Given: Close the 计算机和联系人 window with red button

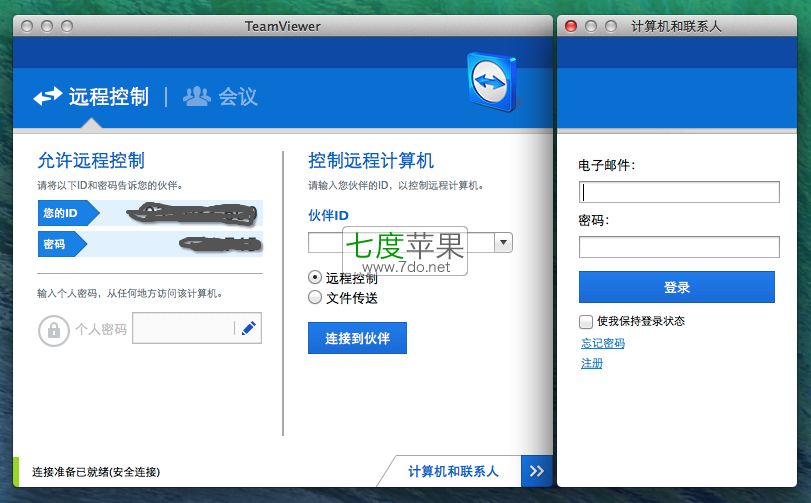Looking at the screenshot, I should (x=571, y=26).
